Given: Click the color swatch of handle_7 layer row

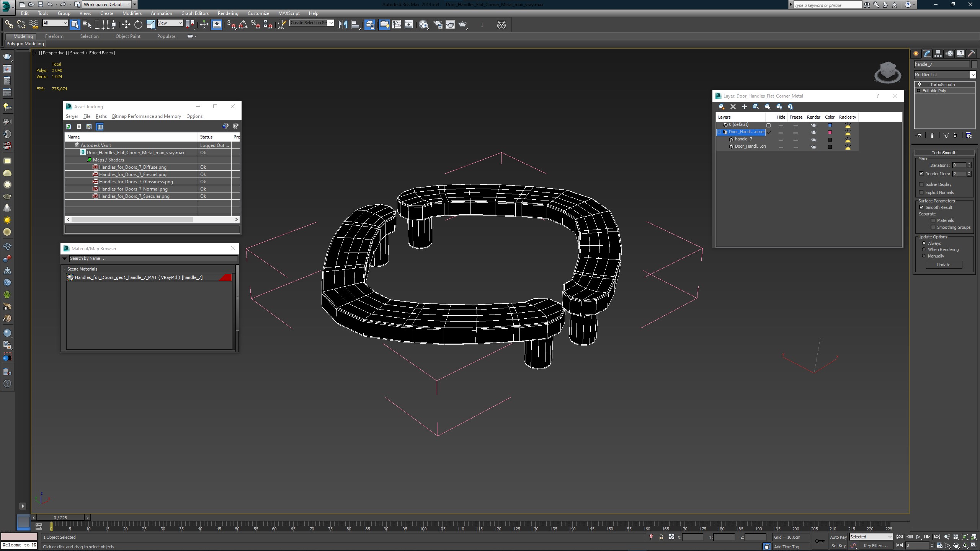Looking at the screenshot, I should click(830, 140).
